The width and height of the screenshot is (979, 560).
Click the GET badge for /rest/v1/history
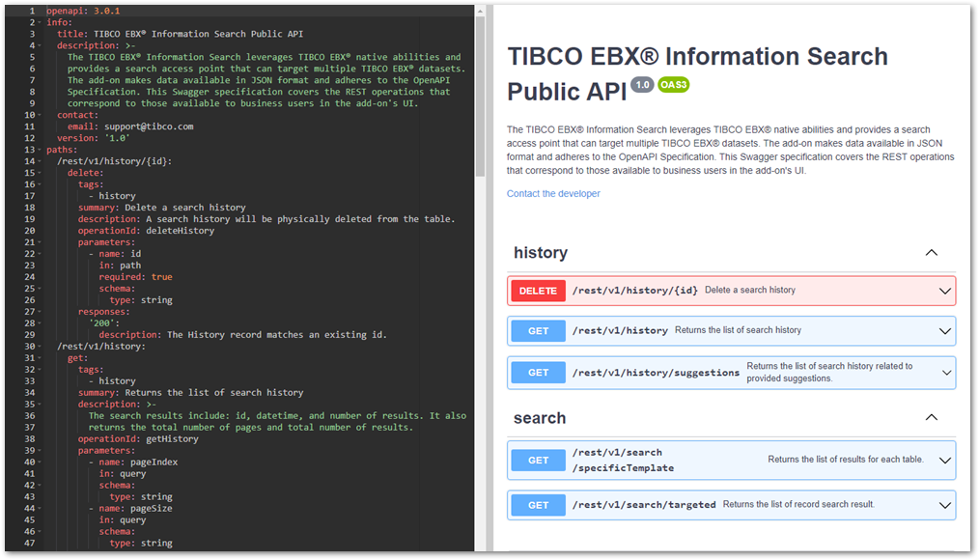click(538, 331)
